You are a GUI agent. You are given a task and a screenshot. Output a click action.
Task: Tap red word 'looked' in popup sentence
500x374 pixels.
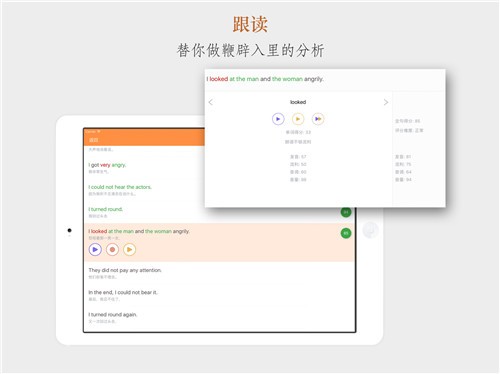tap(219, 79)
